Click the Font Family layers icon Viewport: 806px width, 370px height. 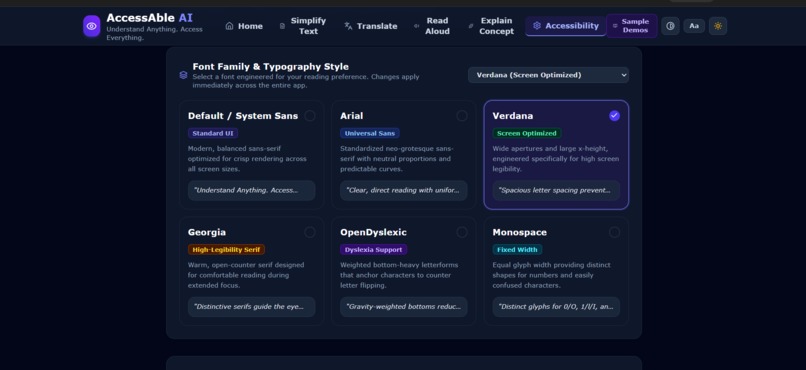click(183, 75)
